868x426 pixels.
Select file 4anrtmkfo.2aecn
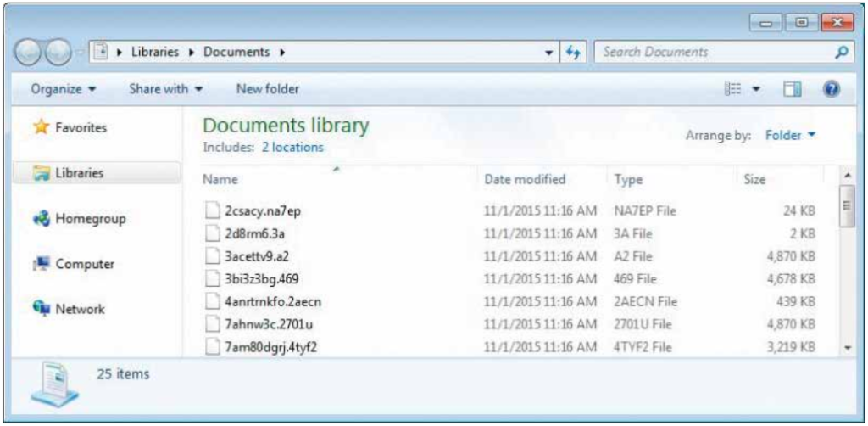[273, 302]
